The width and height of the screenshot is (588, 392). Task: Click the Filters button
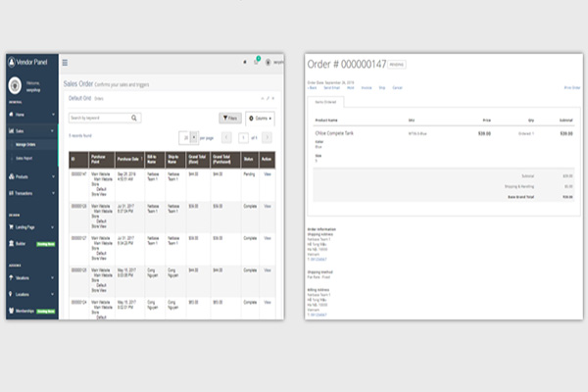(229, 118)
